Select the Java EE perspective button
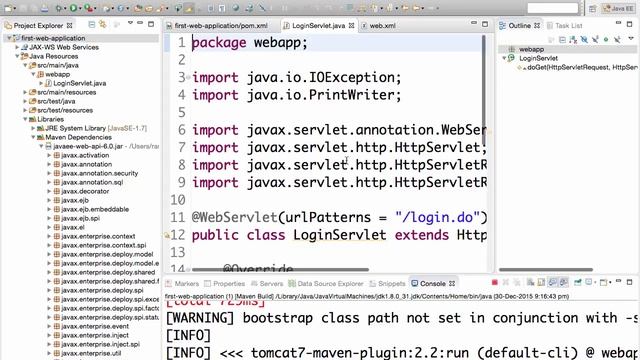The height and width of the screenshot is (360, 640). tap(619, 8)
